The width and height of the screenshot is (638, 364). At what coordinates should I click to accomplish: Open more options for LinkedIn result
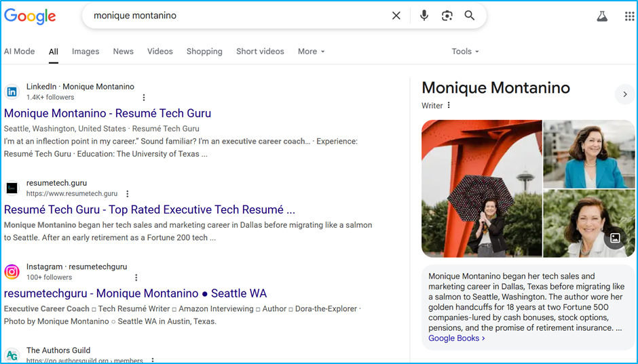144,98
